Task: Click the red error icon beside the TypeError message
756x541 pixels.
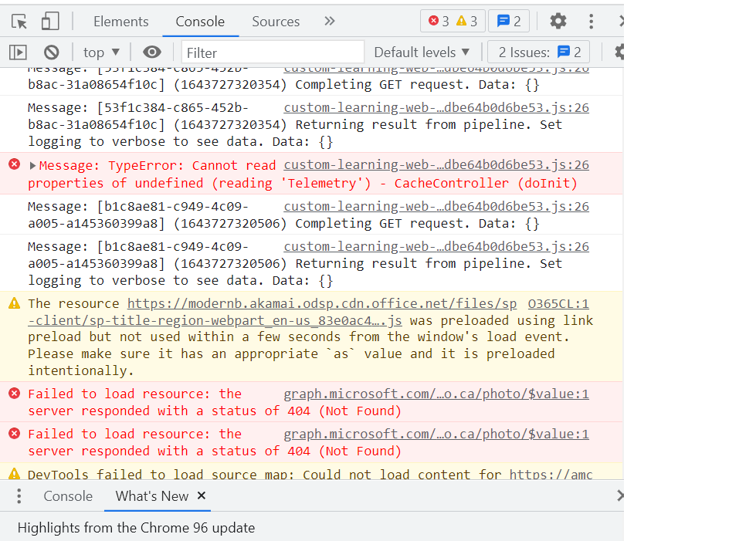Action: [x=15, y=164]
